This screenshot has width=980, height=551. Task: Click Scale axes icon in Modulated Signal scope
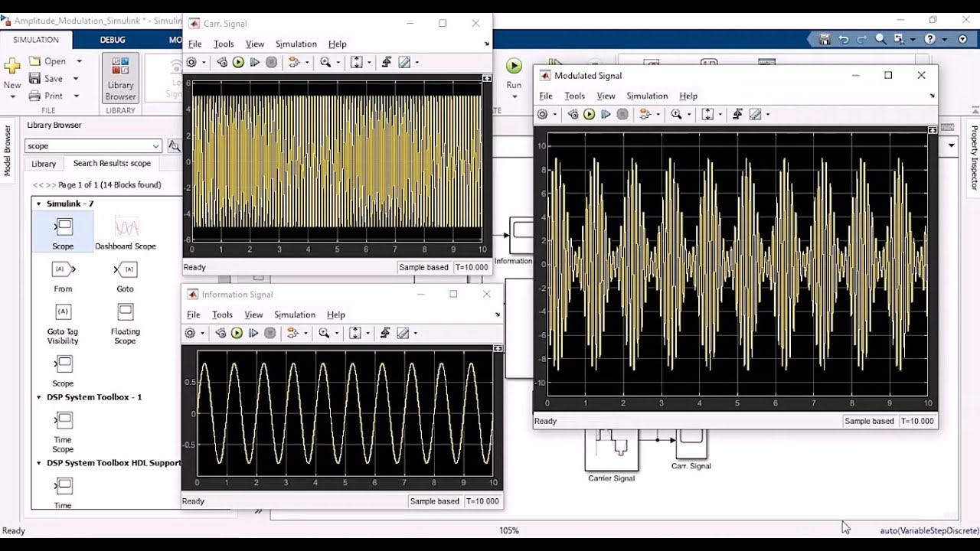(x=707, y=115)
